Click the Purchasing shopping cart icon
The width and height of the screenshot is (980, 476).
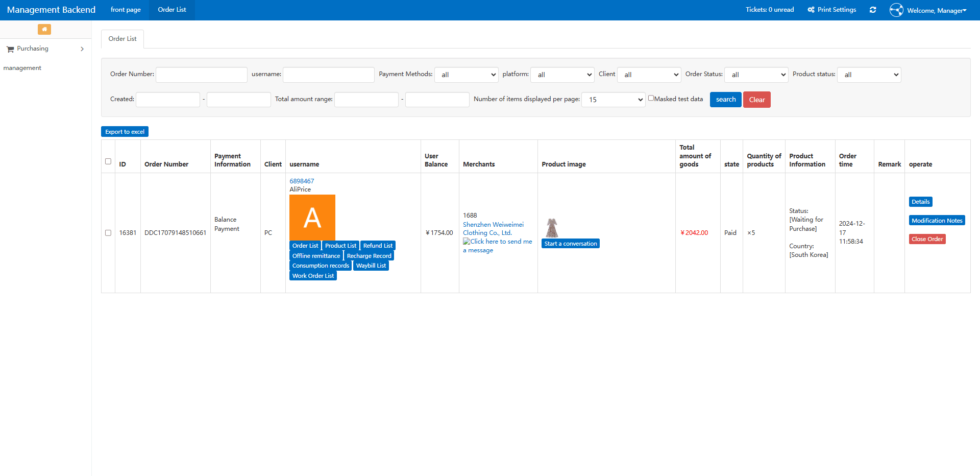pos(10,49)
